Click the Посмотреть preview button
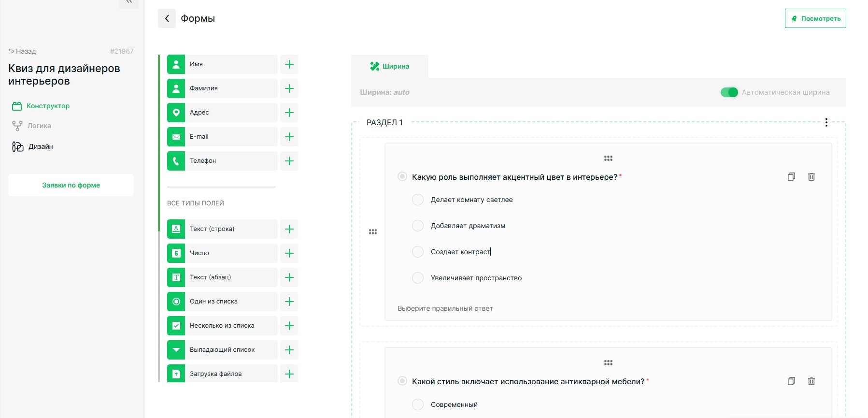 coord(815,18)
